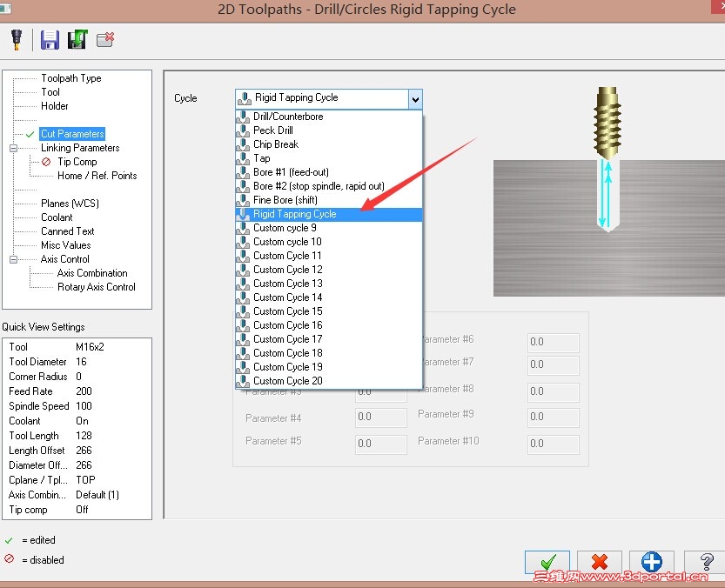
Task: Click Tool Length value 128
Action: tap(84, 436)
